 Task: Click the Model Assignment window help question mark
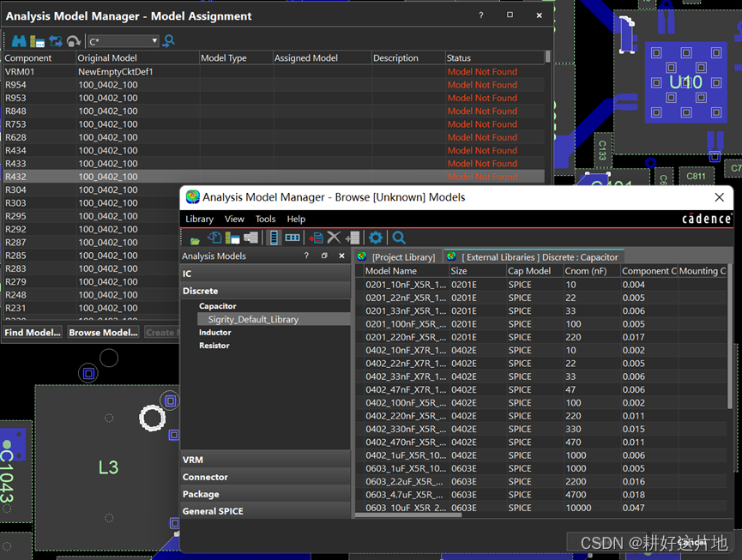(x=481, y=15)
